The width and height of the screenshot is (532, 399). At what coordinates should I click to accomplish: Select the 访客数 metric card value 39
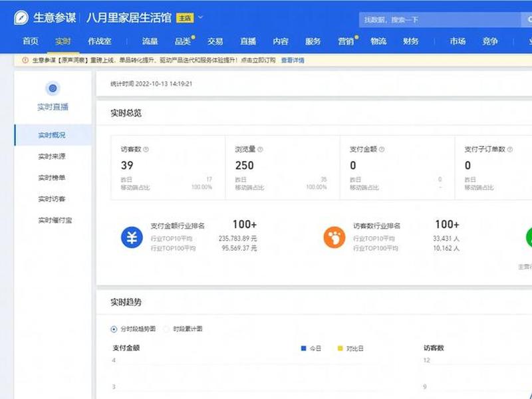click(x=127, y=165)
